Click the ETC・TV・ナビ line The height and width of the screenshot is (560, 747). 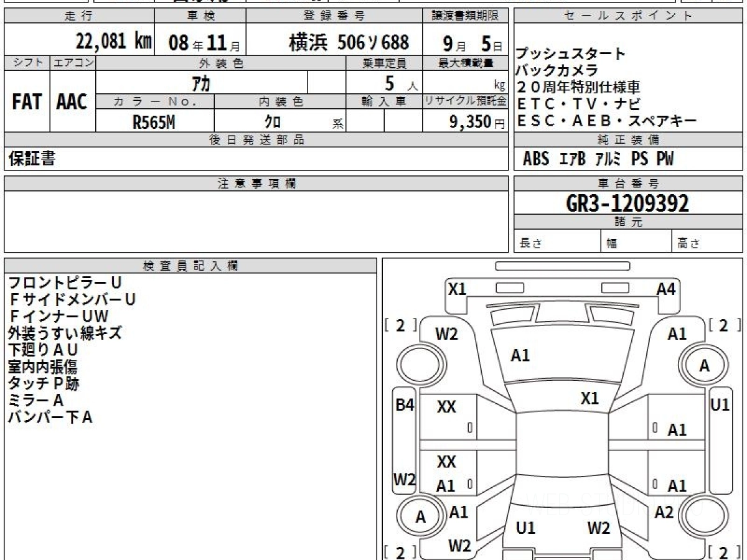578,104
